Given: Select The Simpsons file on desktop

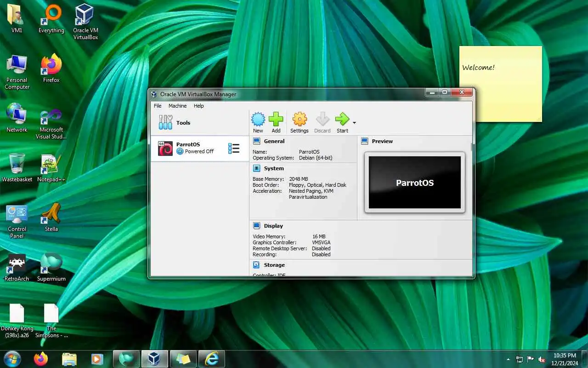Looking at the screenshot, I should [51, 321].
